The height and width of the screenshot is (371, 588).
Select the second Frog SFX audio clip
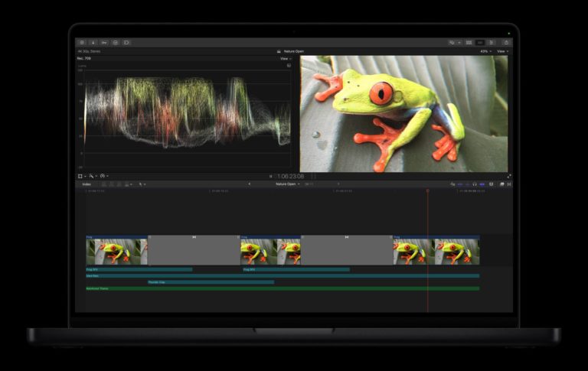pos(296,269)
